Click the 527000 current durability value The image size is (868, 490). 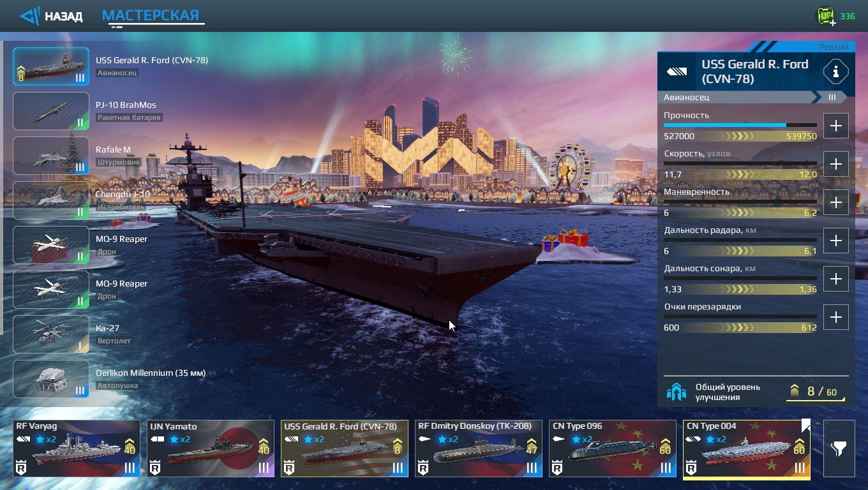(679, 137)
